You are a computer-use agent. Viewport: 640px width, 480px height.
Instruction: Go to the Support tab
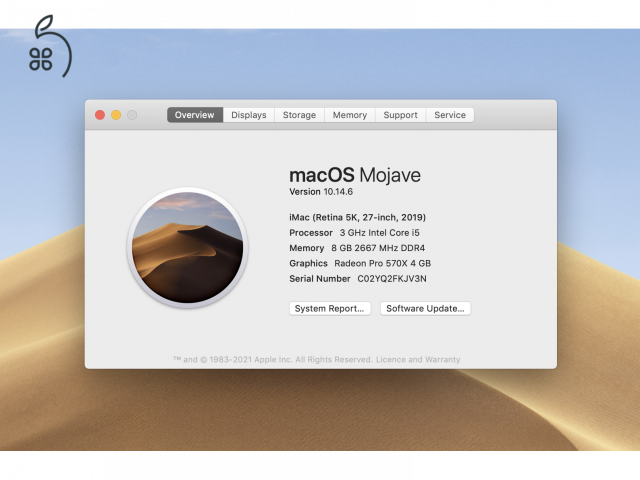400,115
